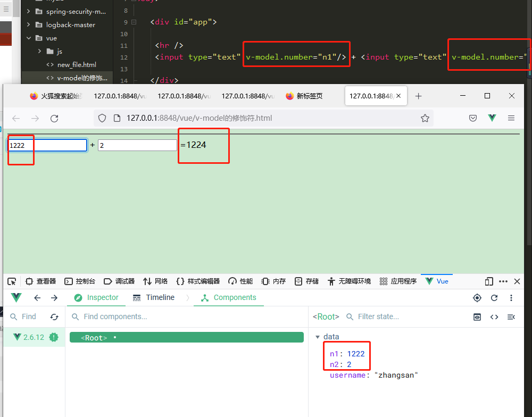Image resolution: width=532 pixels, height=417 pixels.
Task: Collapse the data section
Action: 318,337
